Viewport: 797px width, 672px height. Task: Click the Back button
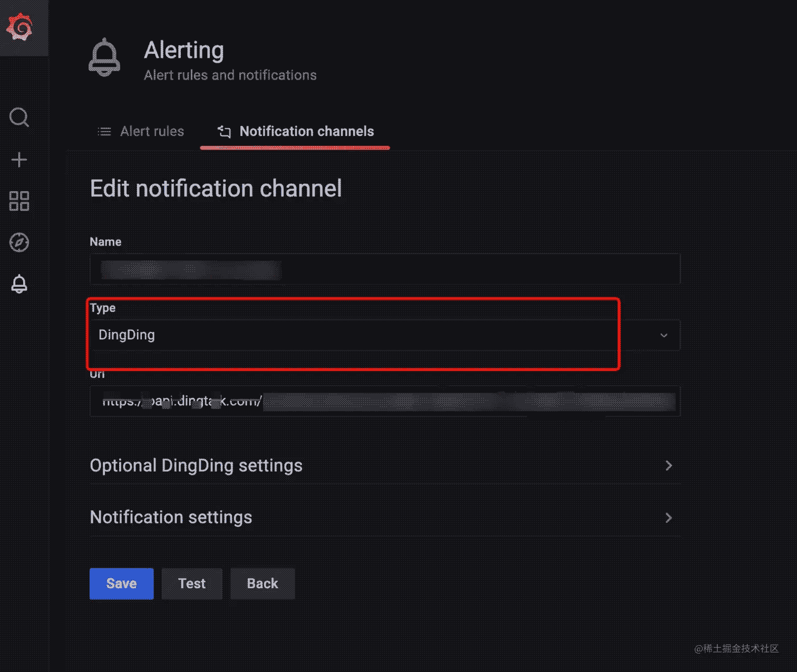[263, 583]
